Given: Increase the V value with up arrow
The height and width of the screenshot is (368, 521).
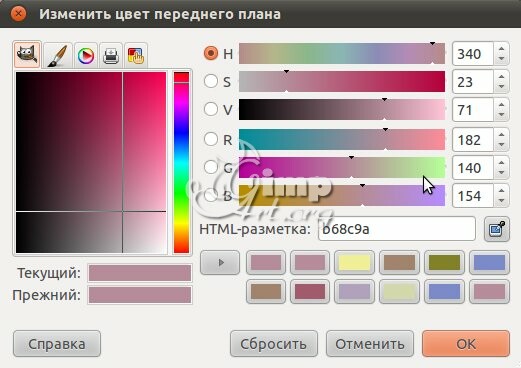Looking at the screenshot, I should click(501, 105).
